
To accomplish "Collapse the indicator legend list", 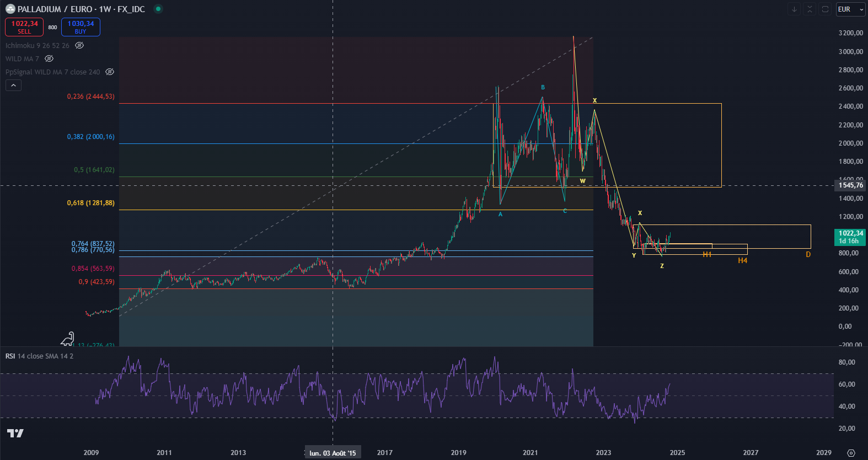I will [x=13, y=85].
